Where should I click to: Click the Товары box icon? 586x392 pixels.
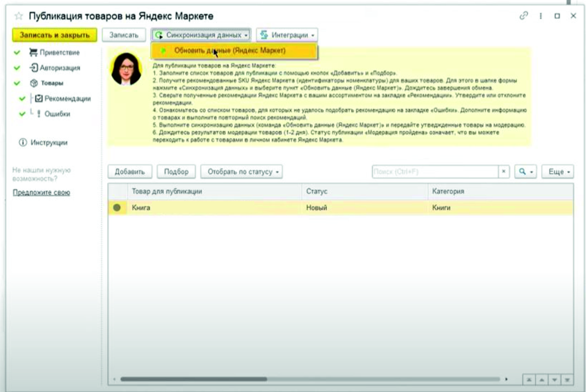(34, 83)
